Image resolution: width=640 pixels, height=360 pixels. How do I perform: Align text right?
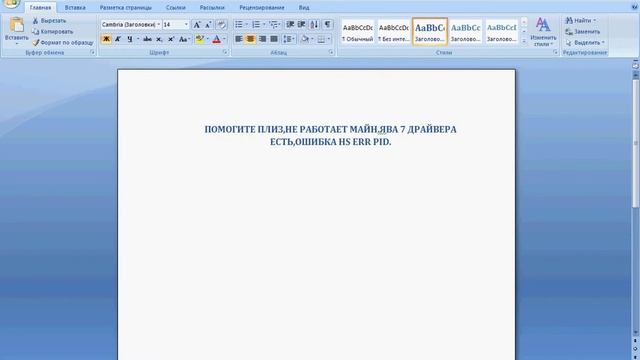pos(262,39)
